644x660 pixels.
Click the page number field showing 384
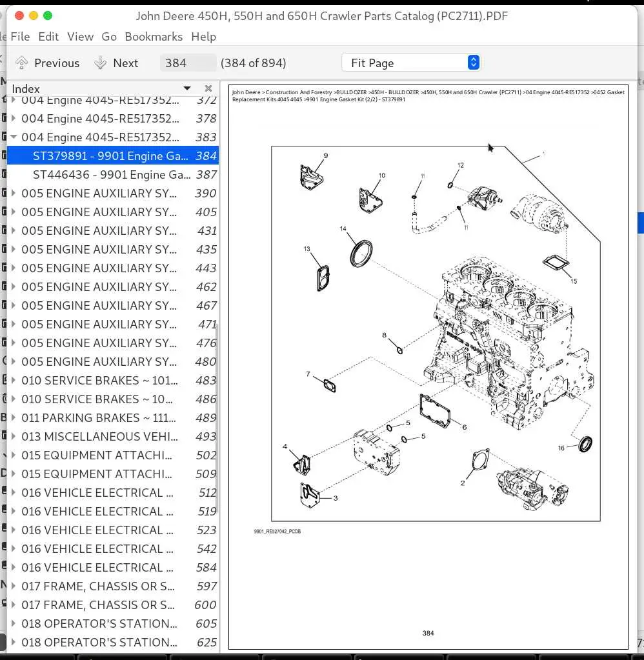[x=188, y=63]
